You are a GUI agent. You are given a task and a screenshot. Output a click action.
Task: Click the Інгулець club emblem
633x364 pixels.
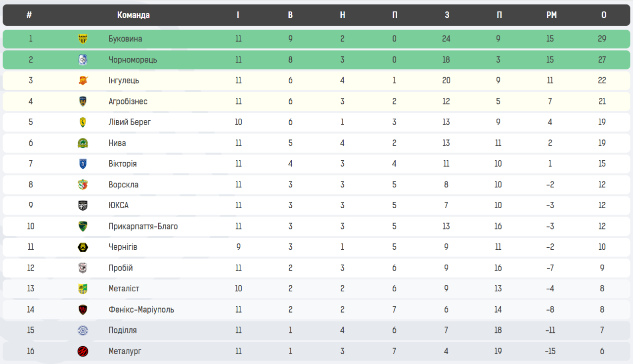[83, 81]
